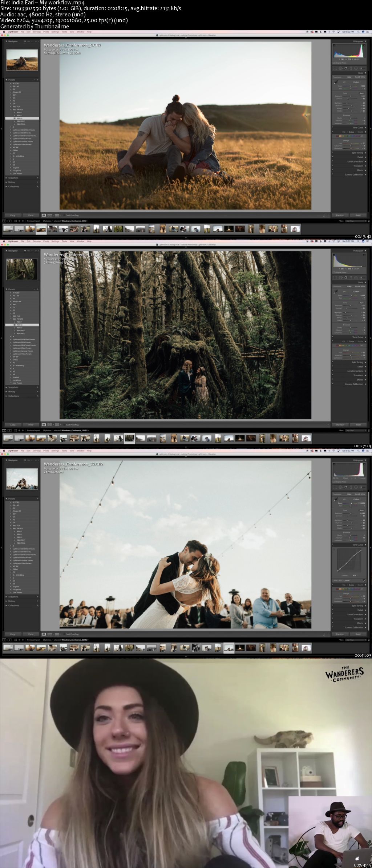Expand the Collections panel in Wanderers_Conference_13 frame
Screen dimensions: 372x868
point(7,396)
